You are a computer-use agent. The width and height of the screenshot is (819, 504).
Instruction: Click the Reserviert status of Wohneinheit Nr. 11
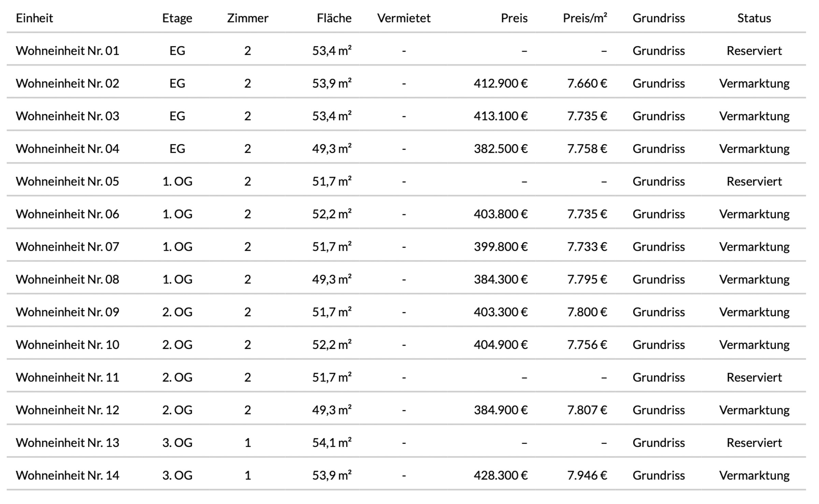754,377
